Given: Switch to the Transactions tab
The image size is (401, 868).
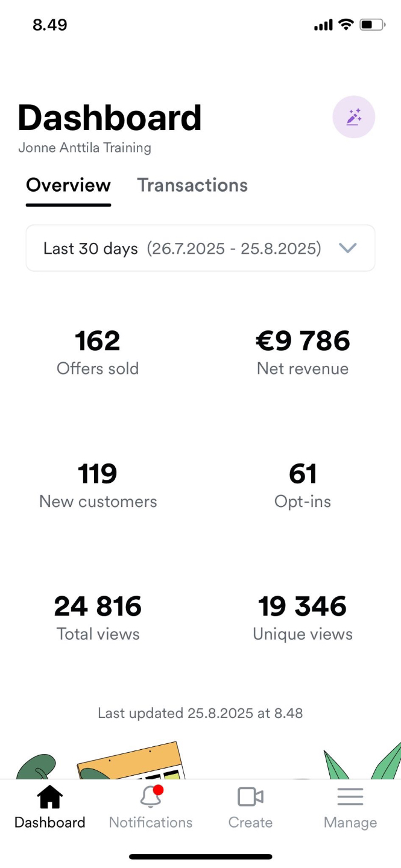Looking at the screenshot, I should [x=192, y=185].
